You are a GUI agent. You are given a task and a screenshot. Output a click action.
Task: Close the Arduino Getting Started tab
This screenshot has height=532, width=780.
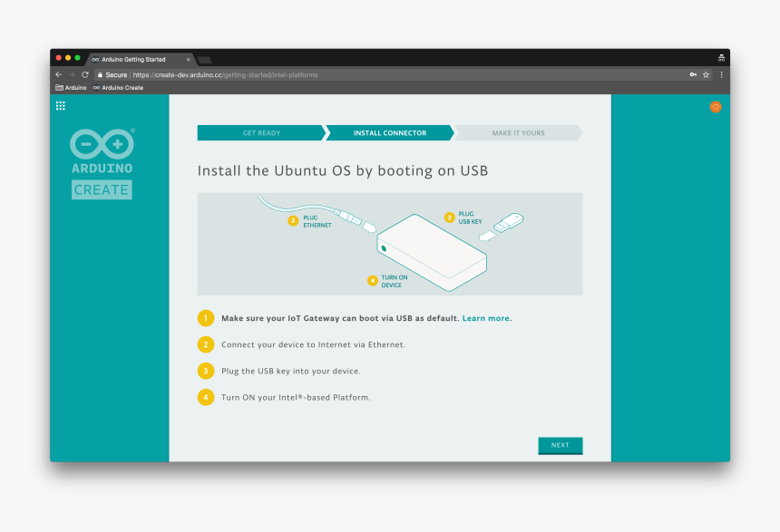point(189,59)
